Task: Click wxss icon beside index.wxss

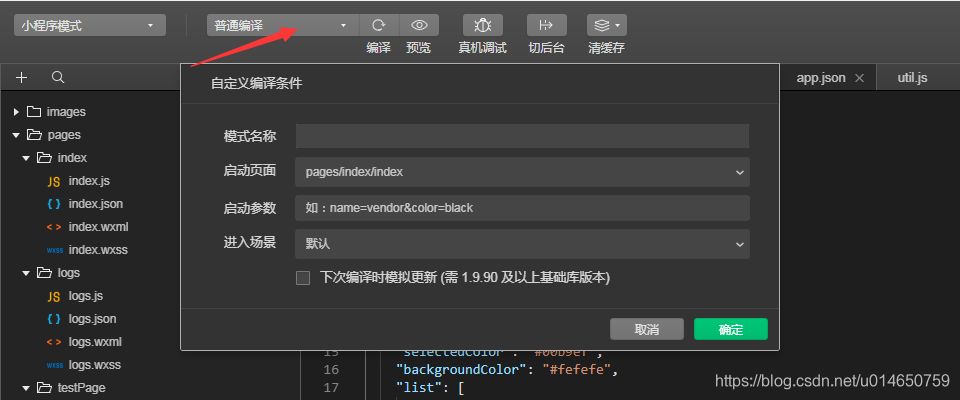Action: [54, 251]
